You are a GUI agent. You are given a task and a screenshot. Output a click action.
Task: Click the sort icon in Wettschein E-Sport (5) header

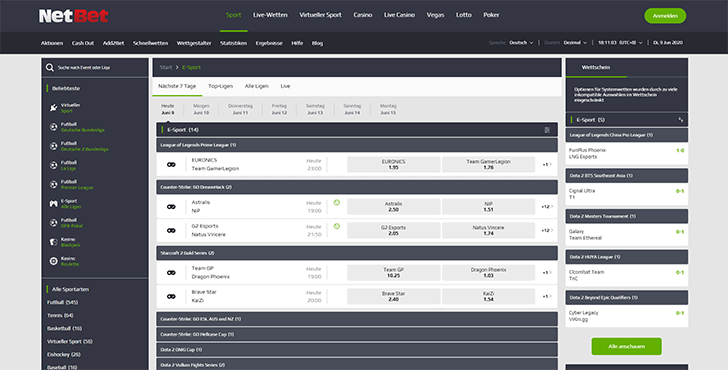pos(680,120)
